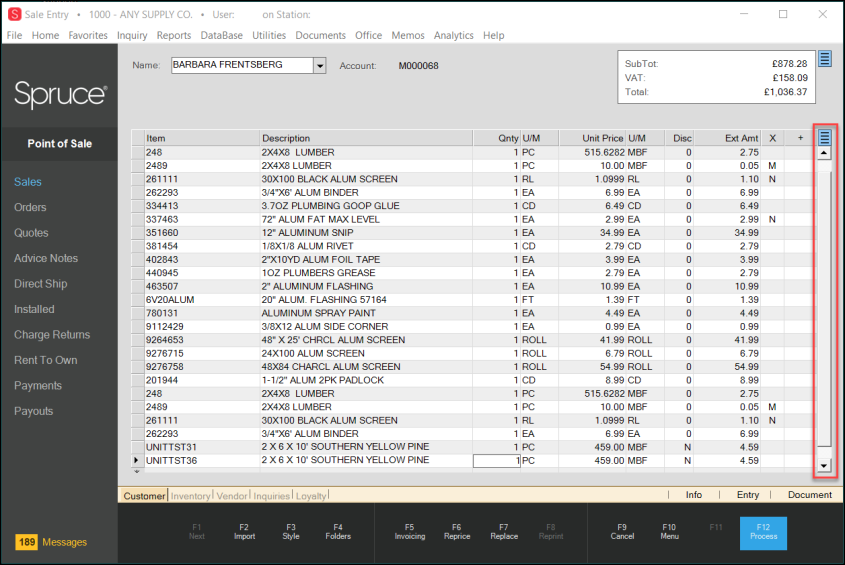The image size is (845, 565).
Task: Open Installed in the sidebar
Action: (x=34, y=309)
